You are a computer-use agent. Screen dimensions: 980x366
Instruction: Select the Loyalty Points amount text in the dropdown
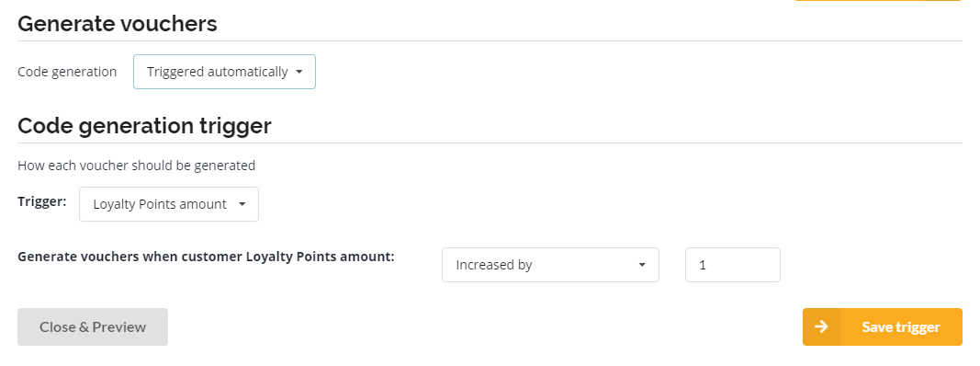160,204
